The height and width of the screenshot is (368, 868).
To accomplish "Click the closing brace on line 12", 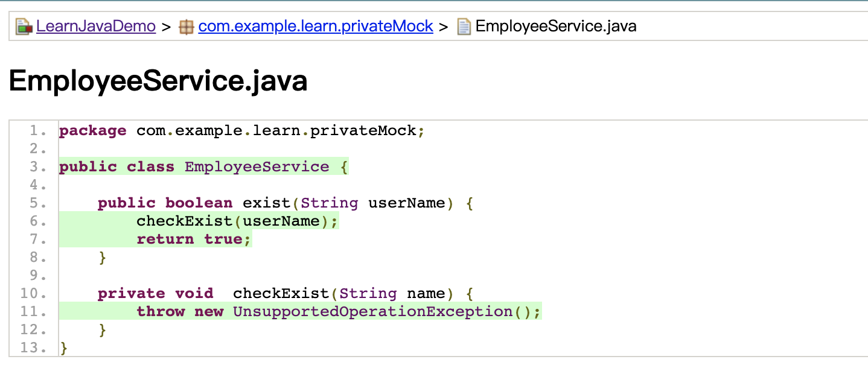I will 103,330.
